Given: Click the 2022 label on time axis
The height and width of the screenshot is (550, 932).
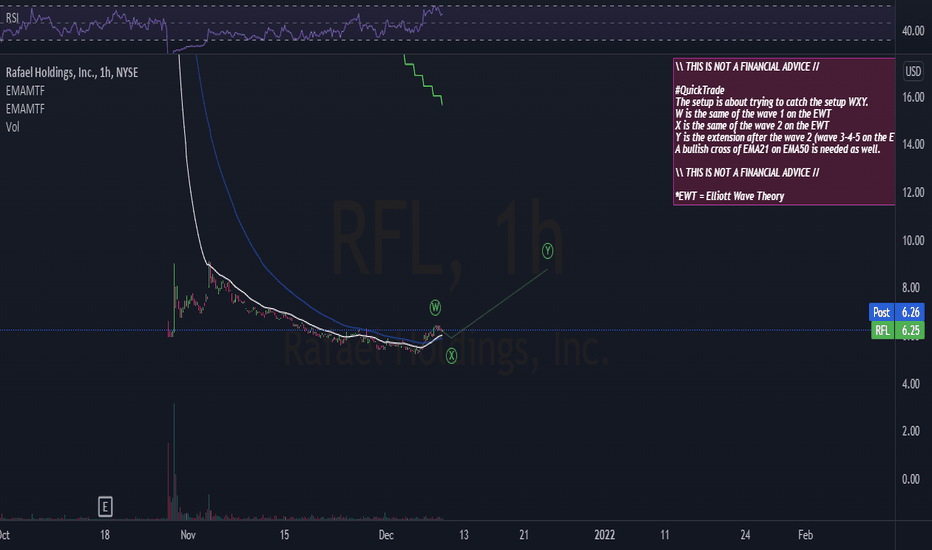Looking at the screenshot, I should coord(604,535).
